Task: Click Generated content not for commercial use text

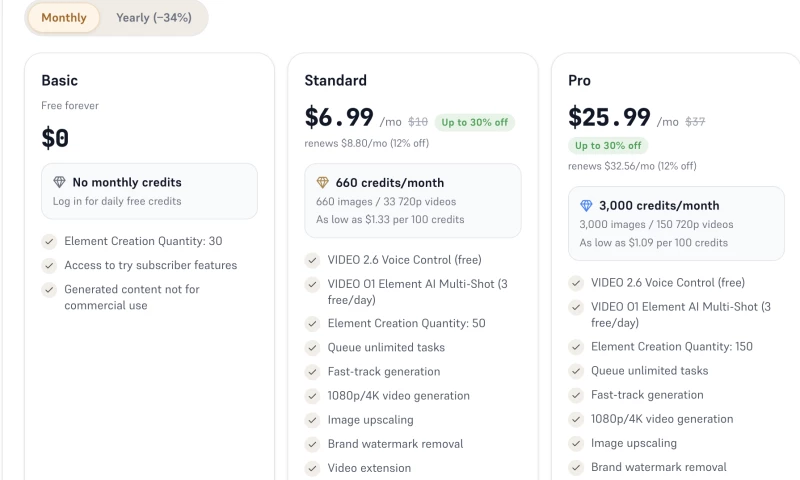Action: point(132,297)
